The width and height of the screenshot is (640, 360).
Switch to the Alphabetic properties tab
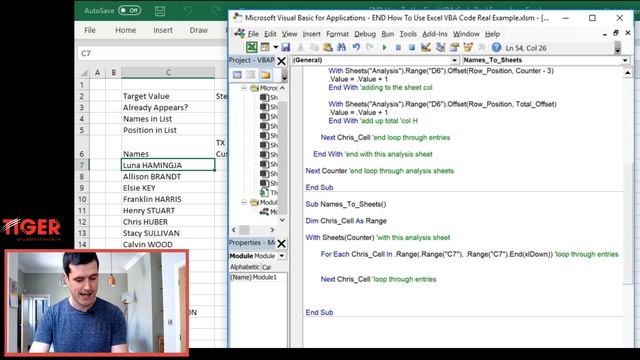(x=244, y=267)
